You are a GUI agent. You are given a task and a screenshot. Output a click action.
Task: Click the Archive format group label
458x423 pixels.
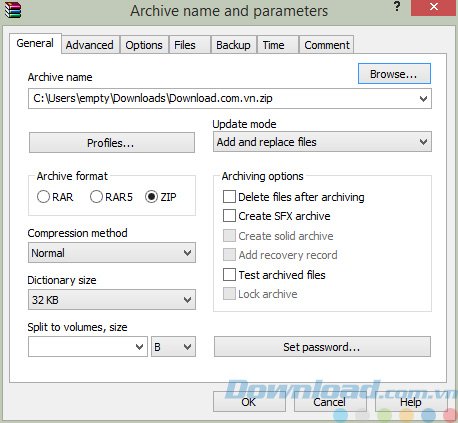pos(72,176)
